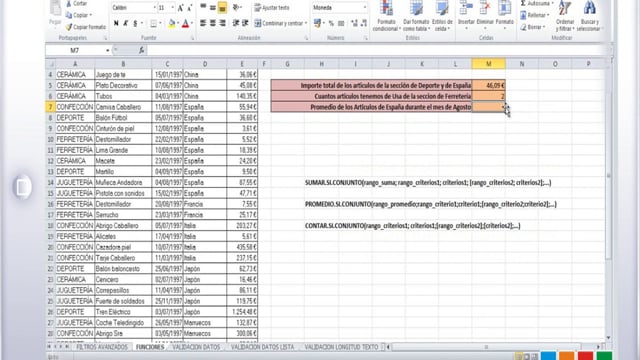Open the font size dropdown
Image resolution: width=640 pixels, height=360 pixels.
tap(173, 8)
